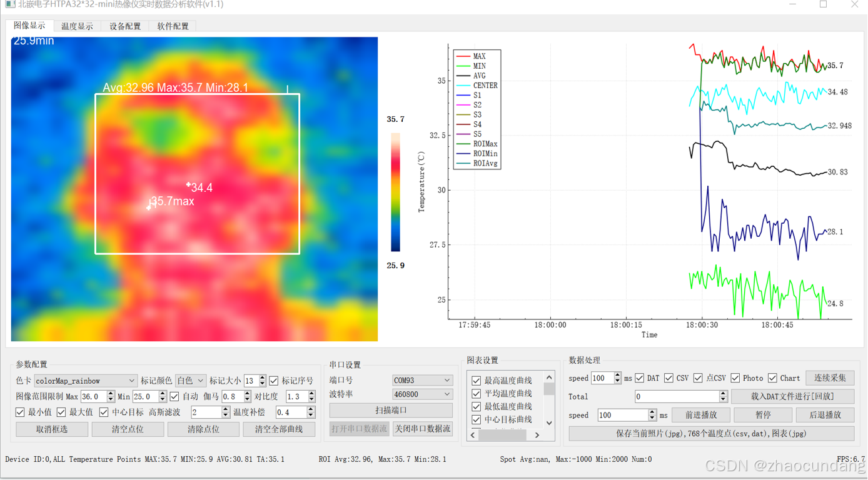
Task: Click the 取消框选 button
Action: coord(52,429)
